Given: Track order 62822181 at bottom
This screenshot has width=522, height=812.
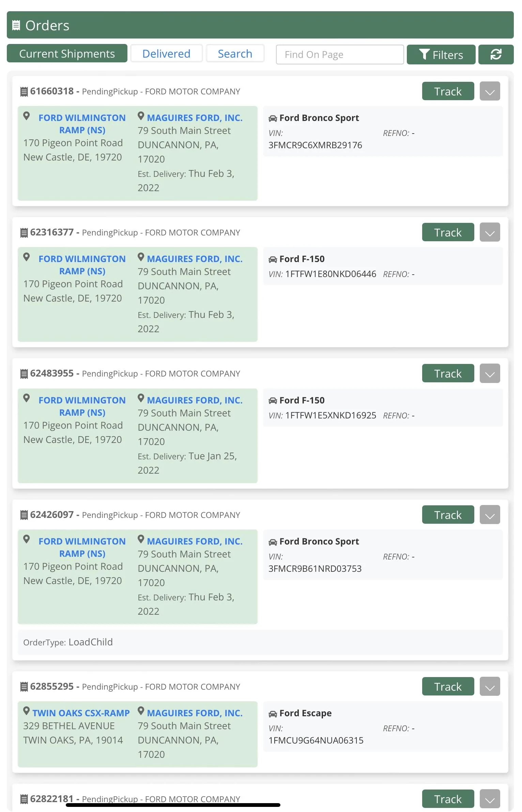Looking at the screenshot, I should pyautogui.click(x=448, y=799).
